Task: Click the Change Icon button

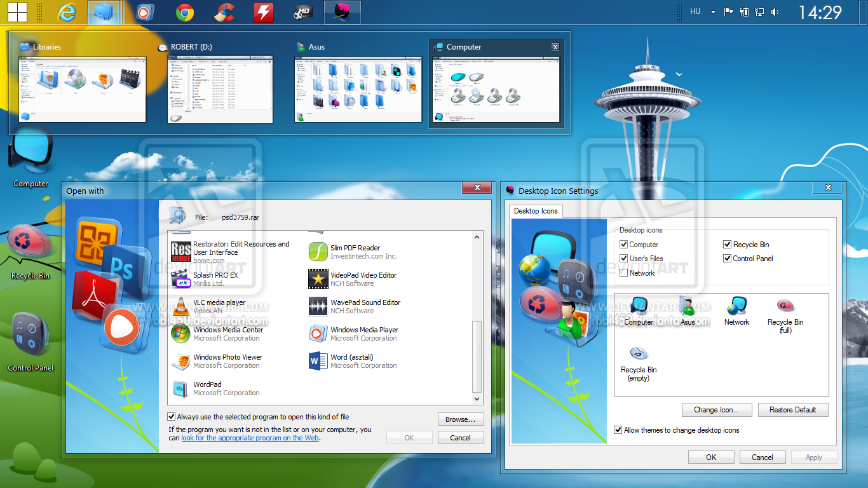Action: [x=717, y=410]
